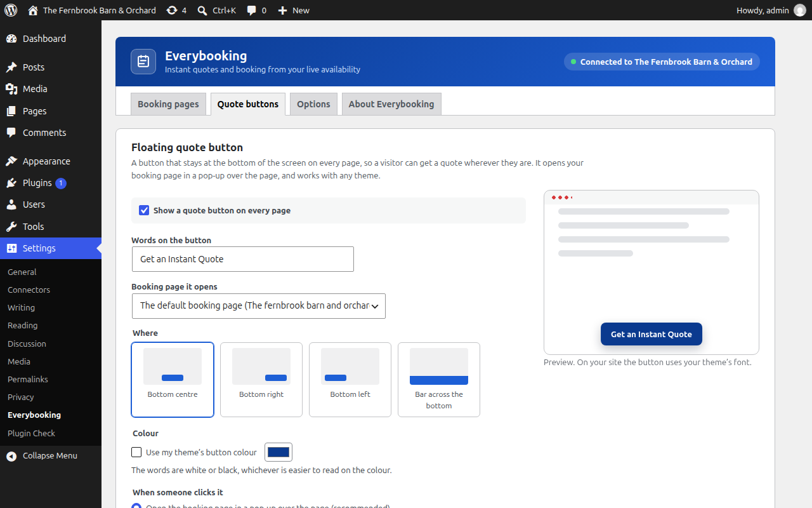The height and width of the screenshot is (508, 812).
Task: View the comments bubble in admin bar
Action: tap(256, 10)
